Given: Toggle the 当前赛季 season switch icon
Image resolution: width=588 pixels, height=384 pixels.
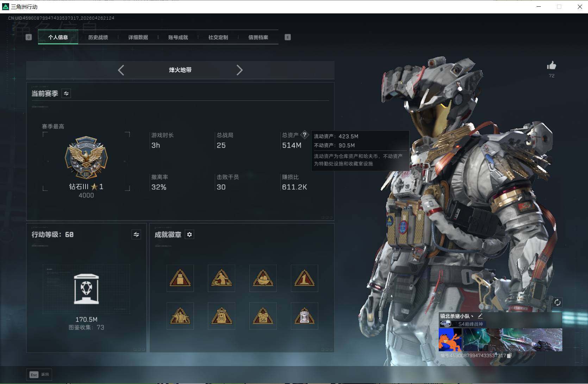Looking at the screenshot, I should coord(66,93).
